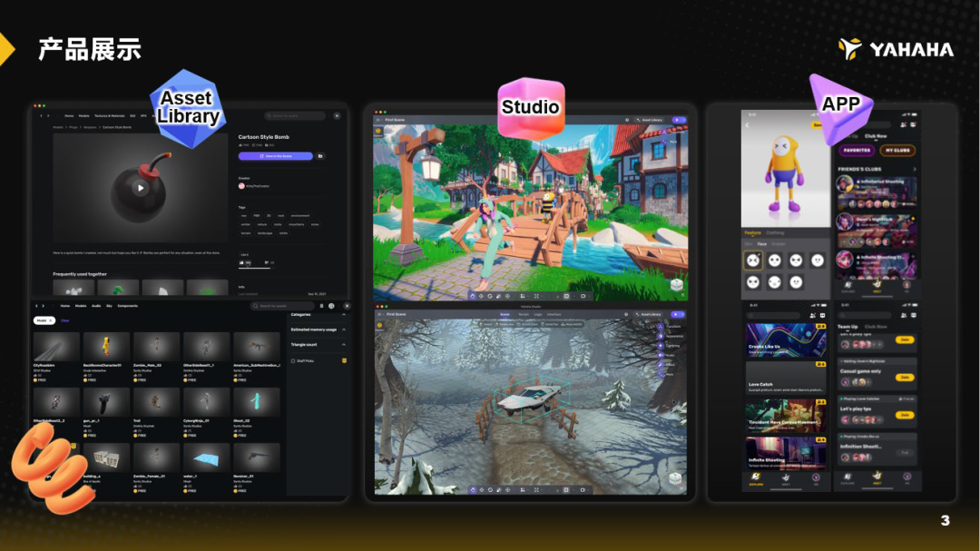
Task: Open the Zombie_Male_02 asset thumbnail
Action: [x=156, y=346]
